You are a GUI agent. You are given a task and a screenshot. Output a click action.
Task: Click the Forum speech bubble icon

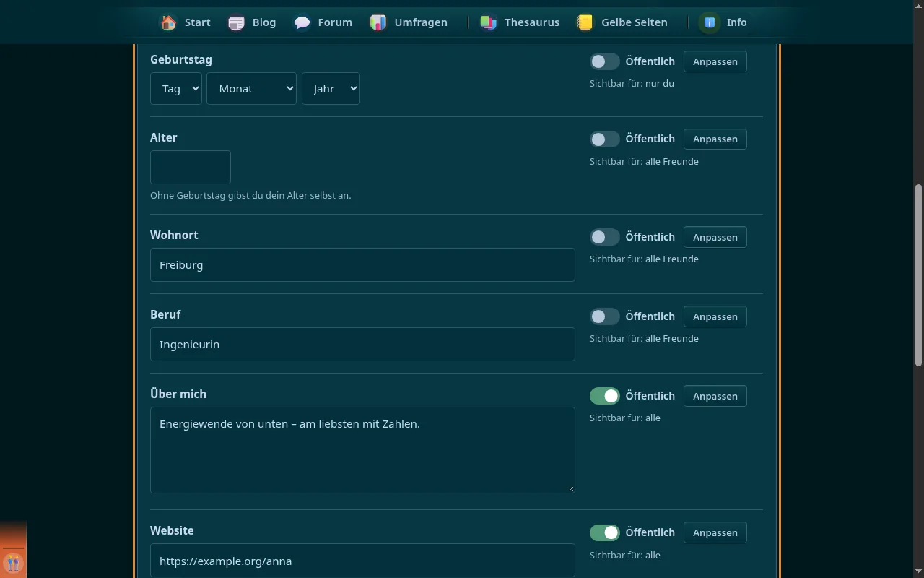coord(302,22)
